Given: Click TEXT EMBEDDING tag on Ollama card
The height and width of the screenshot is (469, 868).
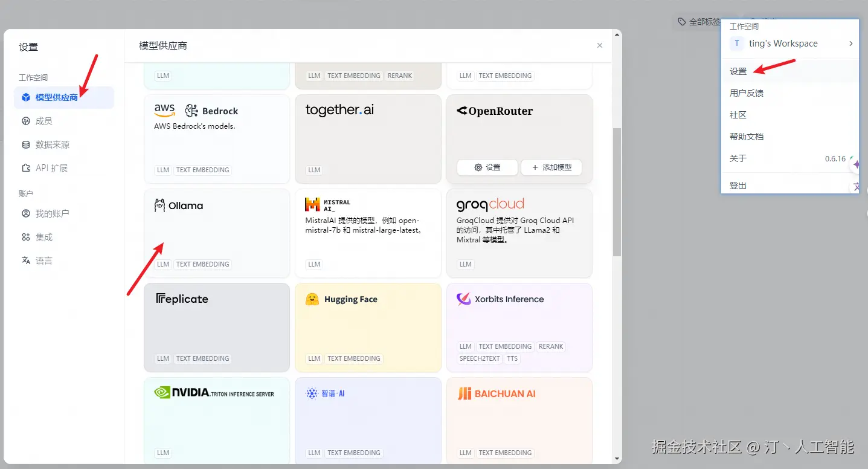Looking at the screenshot, I should coord(202,264).
